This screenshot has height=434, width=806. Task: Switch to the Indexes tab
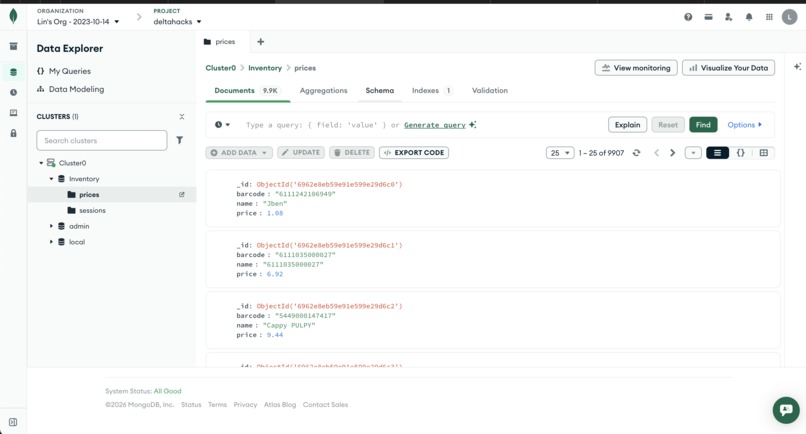click(432, 91)
